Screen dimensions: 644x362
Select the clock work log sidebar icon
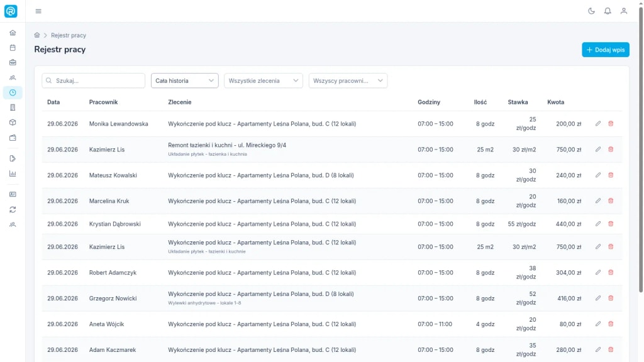pyautogui.click(x=13, y=93)
